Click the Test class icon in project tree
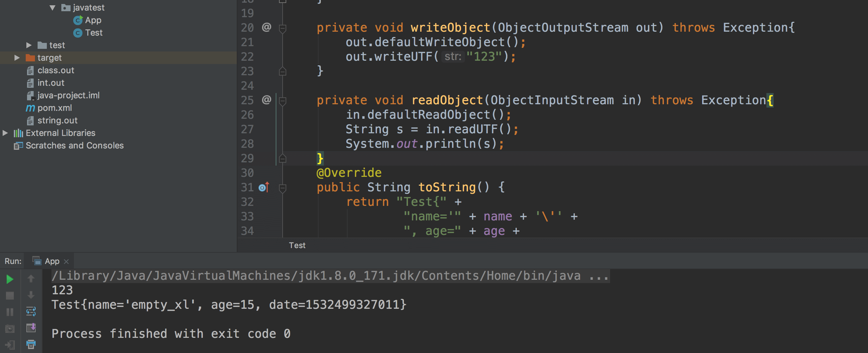Viewport: 868px width, 353px height. pyautogui.click(x=78, y=33)
